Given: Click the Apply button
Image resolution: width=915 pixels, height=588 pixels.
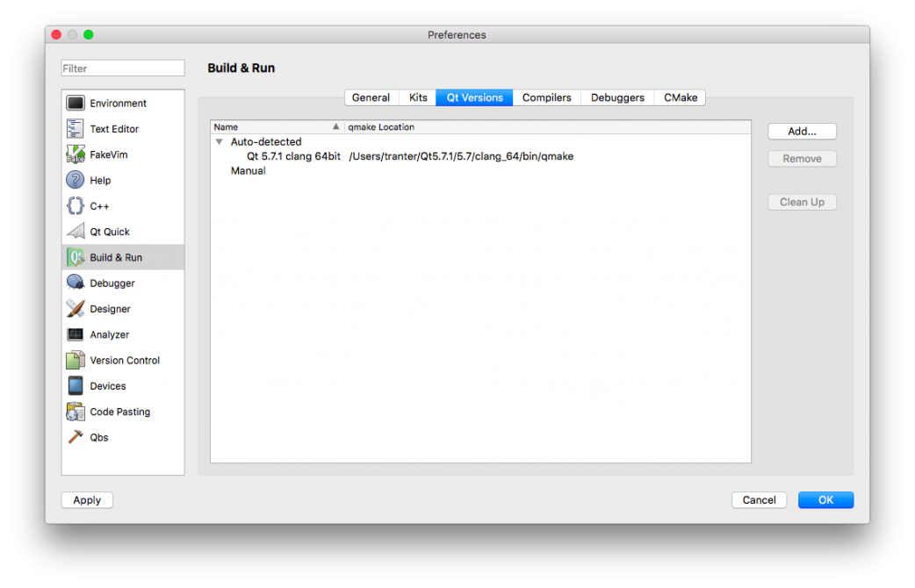Looking at the screenshot, I should tap(87, 500).
